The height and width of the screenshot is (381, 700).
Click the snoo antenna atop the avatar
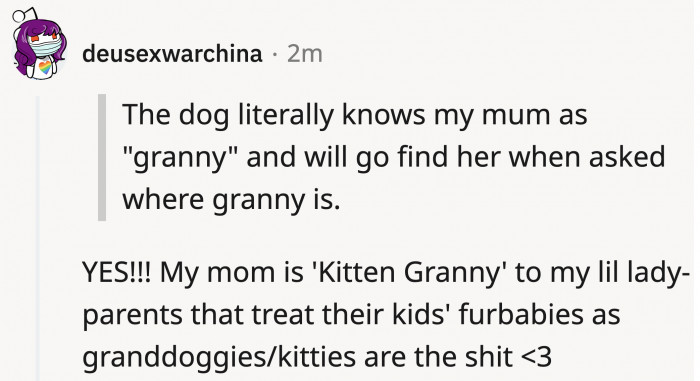pos(23,15)
